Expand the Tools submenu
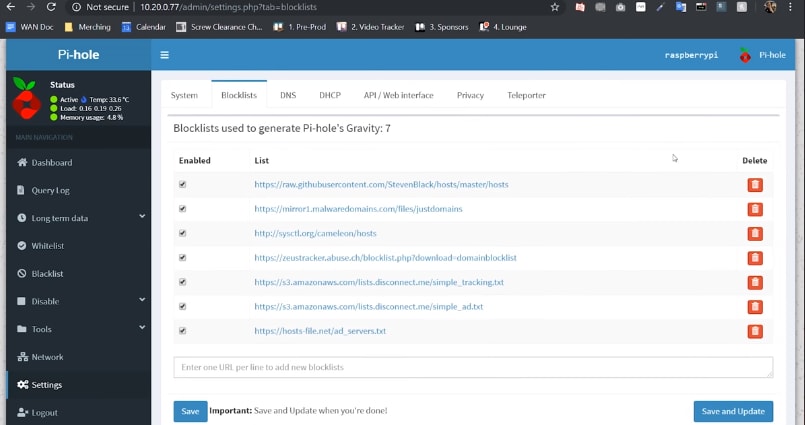This screenshot has height=425, width=805. [x=79, y=329]
